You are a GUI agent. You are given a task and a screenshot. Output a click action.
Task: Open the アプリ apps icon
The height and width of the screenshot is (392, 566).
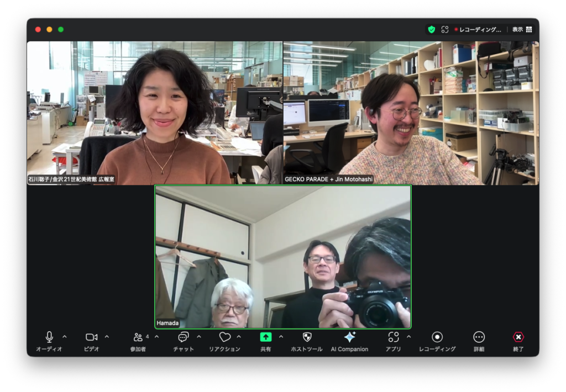pyautogui.click(x=393, y=337)
